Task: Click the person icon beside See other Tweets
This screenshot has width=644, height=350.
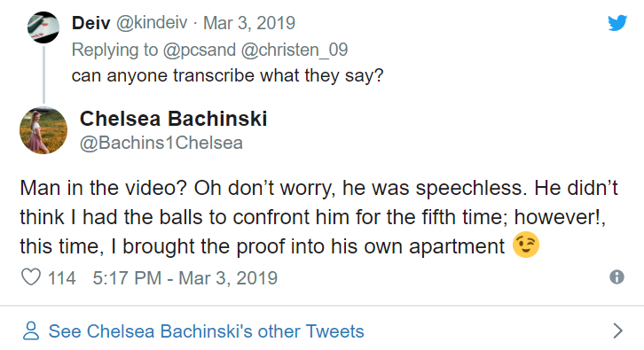Action: (x=31, y=331)
